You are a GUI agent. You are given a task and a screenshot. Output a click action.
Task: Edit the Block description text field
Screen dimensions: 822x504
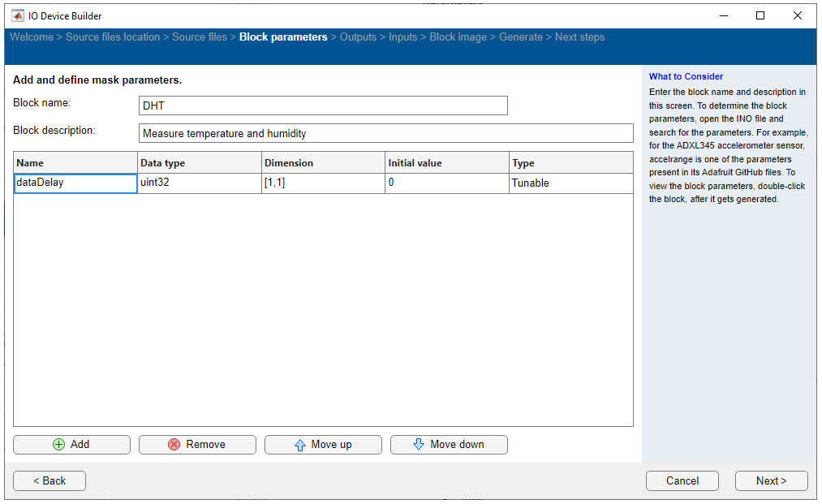(386, 133)
